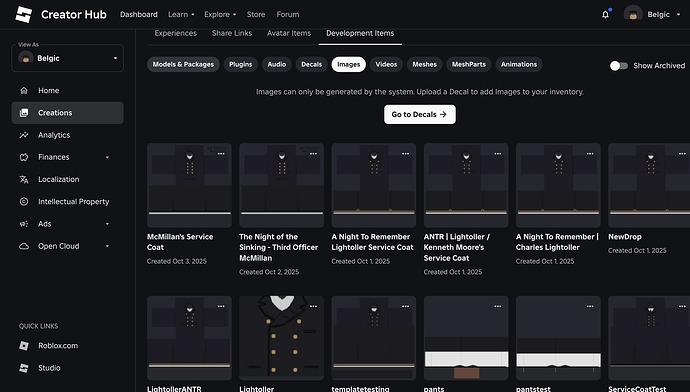Open options menu for pants card
The width and height of the screenshot is (690, 392).
coord(498,306)
